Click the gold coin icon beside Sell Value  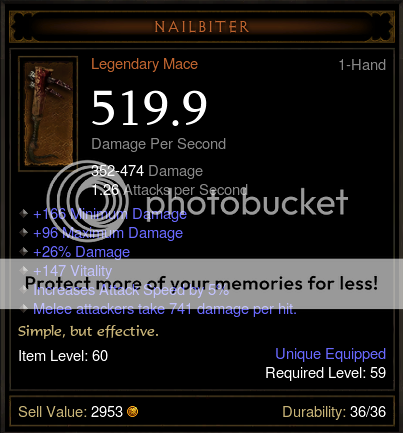click(x=132, y=412)
